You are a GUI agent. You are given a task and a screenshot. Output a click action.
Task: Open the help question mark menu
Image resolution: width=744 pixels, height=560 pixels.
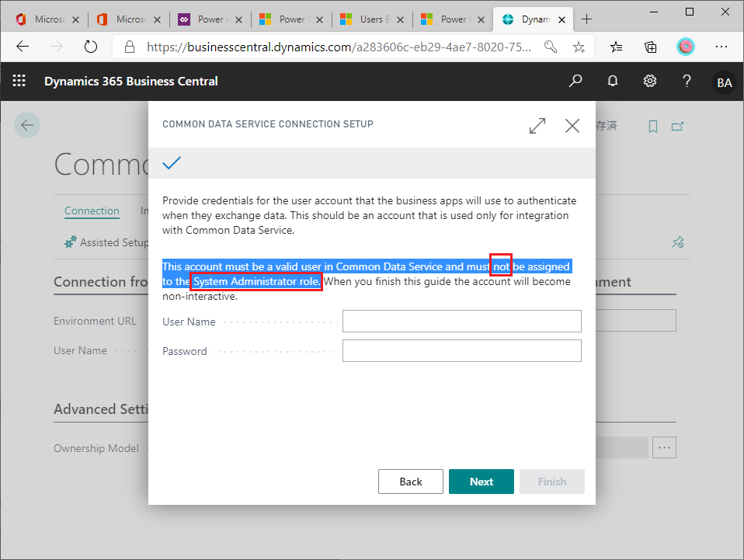687,81
